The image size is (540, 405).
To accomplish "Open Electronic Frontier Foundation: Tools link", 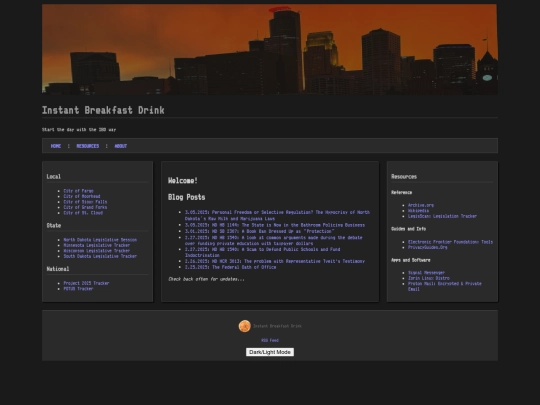I will (x=450, y=242).
